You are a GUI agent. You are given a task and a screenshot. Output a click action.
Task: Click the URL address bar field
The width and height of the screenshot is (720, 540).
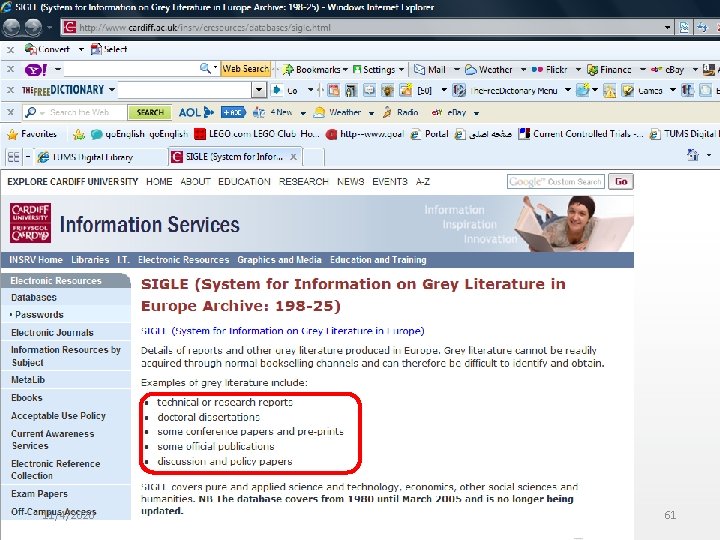coord(363,28)
